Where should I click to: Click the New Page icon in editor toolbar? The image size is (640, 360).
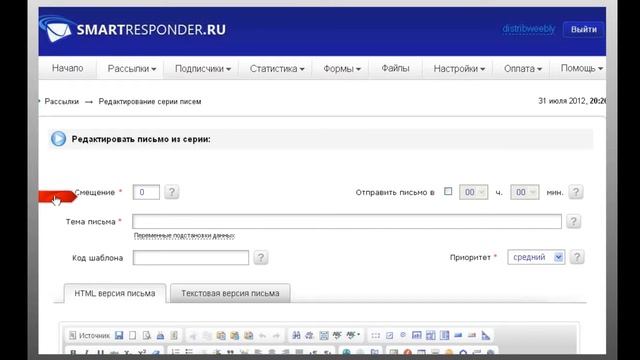pyautogui.click(x=133, y=336)
